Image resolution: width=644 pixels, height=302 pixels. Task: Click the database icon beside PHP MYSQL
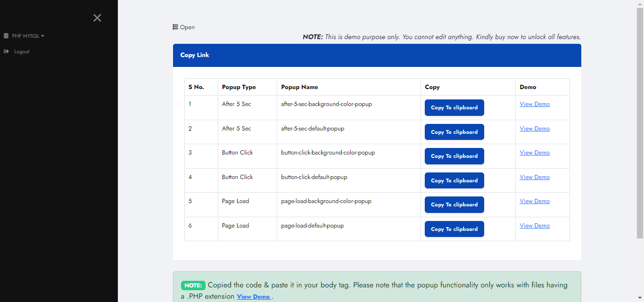tap(6, 36)
